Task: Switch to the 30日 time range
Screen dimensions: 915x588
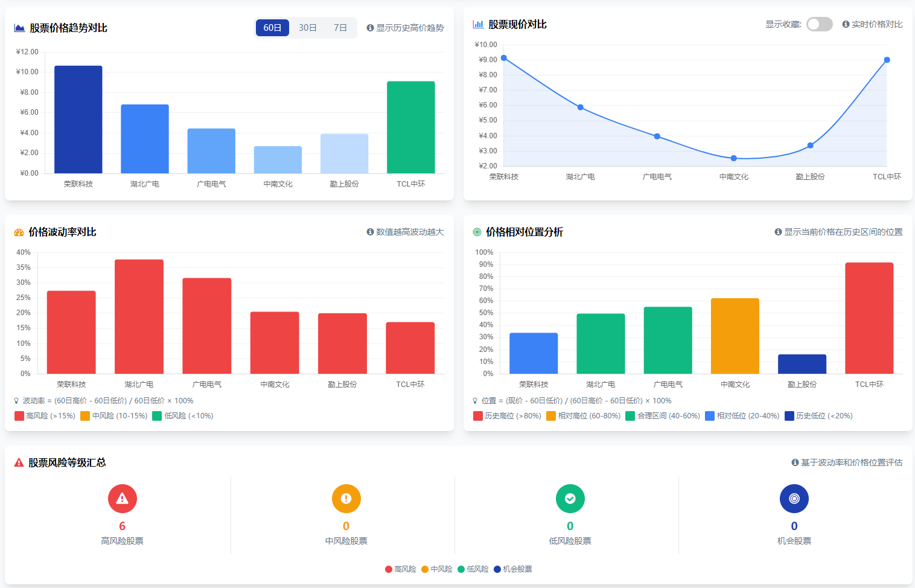Action: point(307,28)
